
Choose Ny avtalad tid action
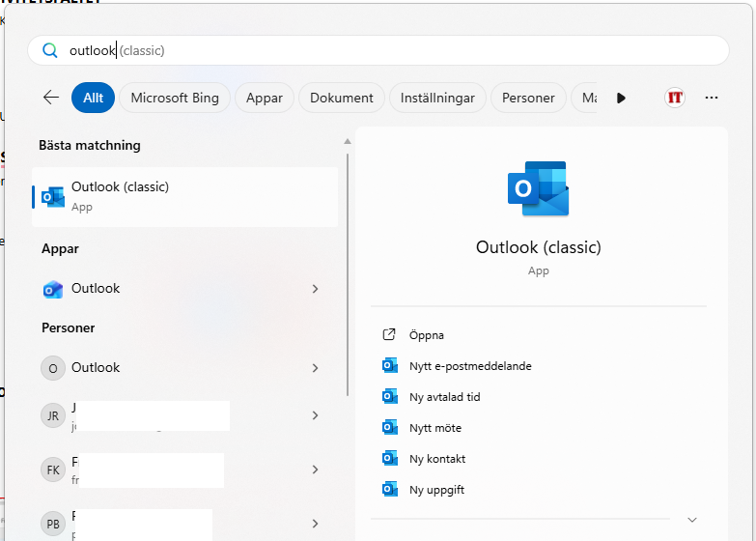click(x=444, y=397)
